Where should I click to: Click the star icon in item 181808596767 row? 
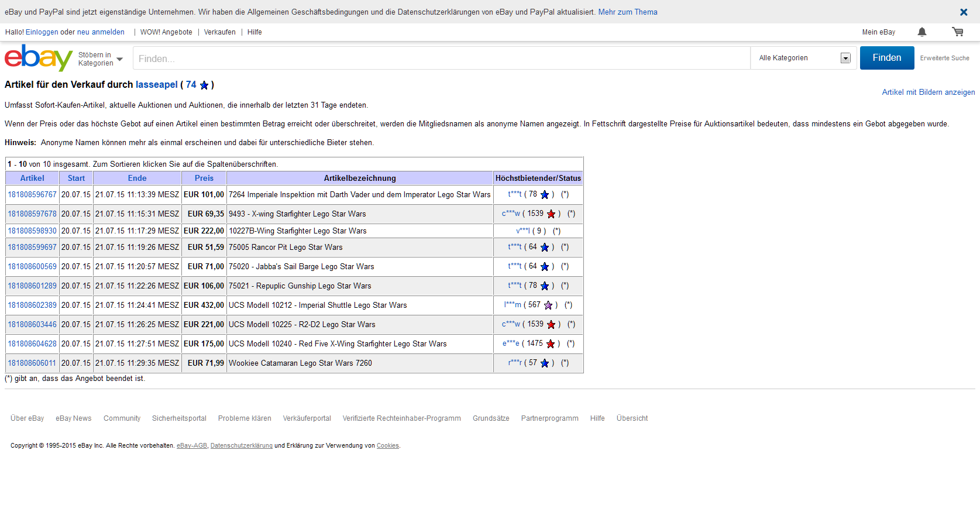tap(545, 195)
